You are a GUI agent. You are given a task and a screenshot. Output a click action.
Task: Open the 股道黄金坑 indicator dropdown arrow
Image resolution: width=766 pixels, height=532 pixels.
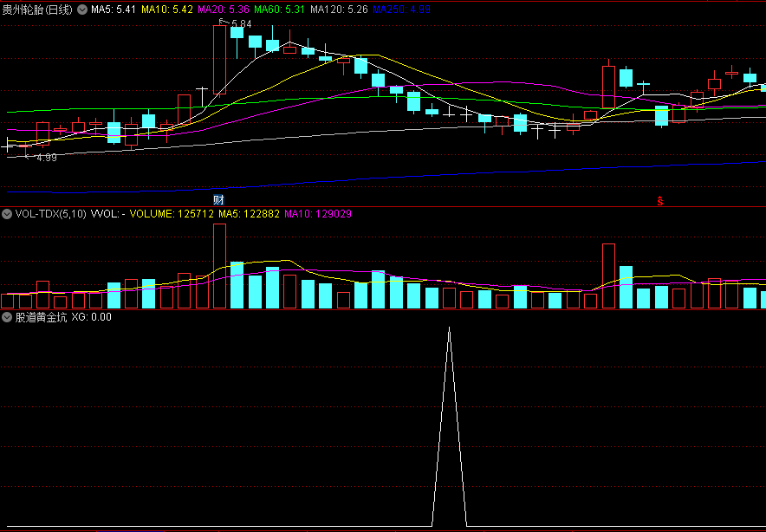7,317
